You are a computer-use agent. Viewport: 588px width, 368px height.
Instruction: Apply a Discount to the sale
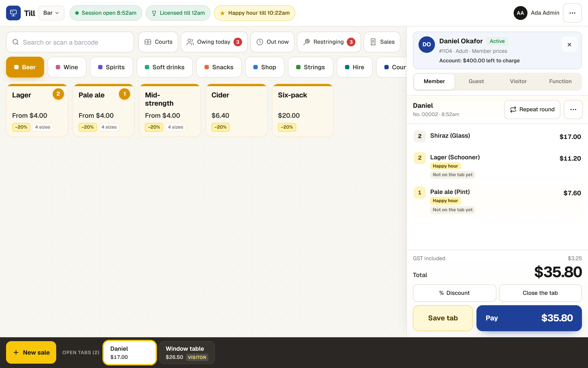[x=454, y=293]
